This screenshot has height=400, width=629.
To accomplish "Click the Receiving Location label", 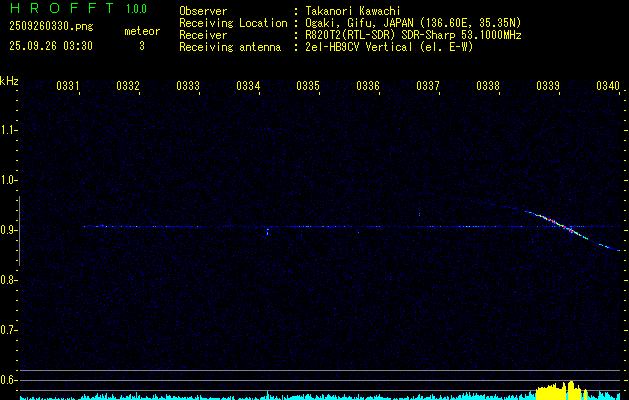I will click(233, 23).
